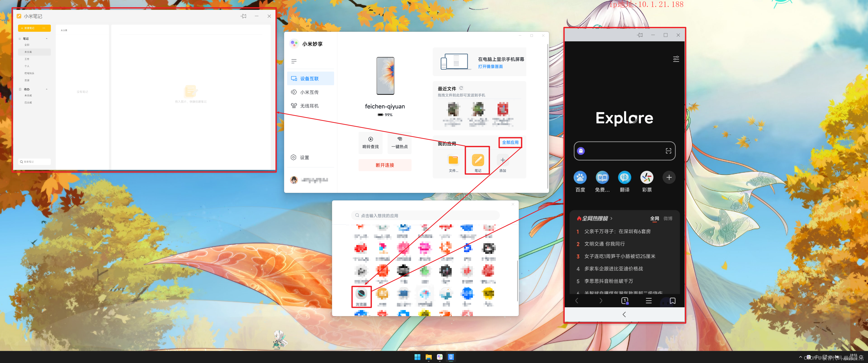
Task: Open the 百度 shortcut
Action: [x=580, y=181]
